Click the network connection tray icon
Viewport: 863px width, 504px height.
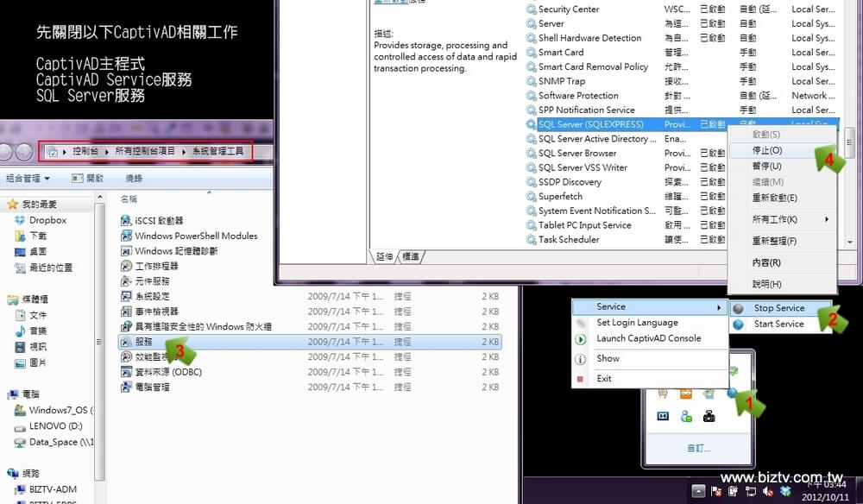click(x=750, y=491)
